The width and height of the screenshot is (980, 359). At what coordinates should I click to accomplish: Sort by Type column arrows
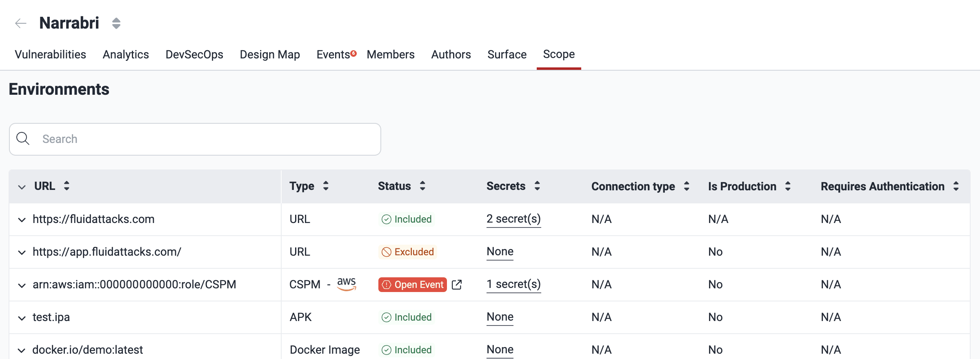click(x=326, y=186)
